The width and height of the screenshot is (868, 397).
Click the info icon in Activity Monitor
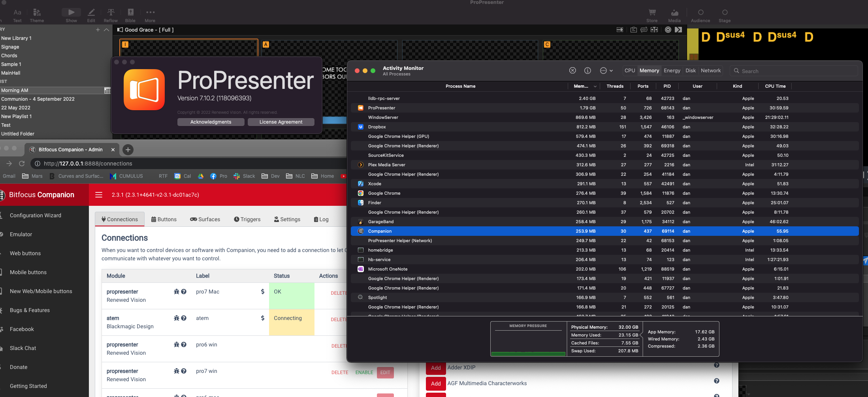[587, 70]
